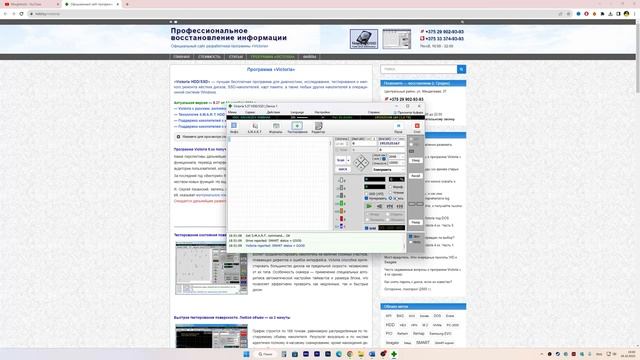
Task: Open the S.M.A.R.T. section in Victoria
Action: [x=255, y=128]
